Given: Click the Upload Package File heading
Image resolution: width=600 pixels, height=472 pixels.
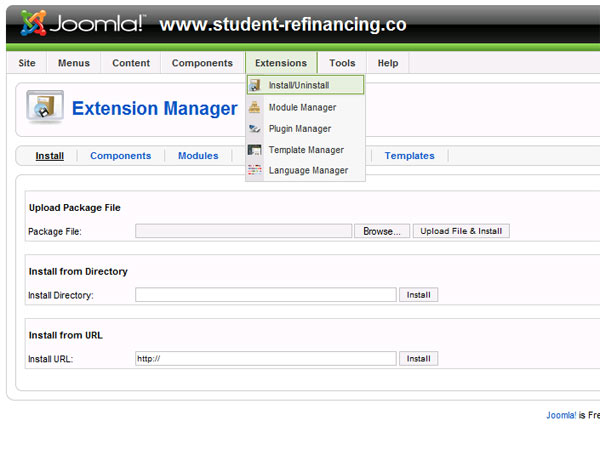Looking at the screenshot, I should click(75, 207).
